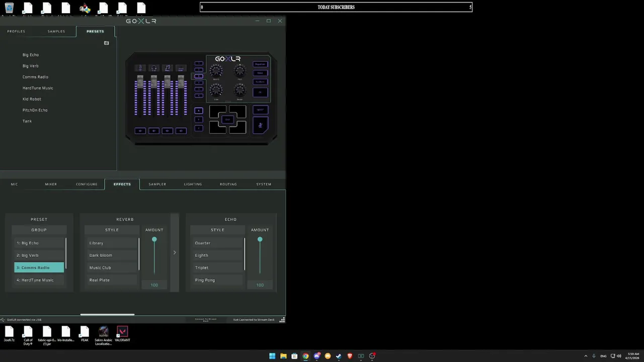Click the camera icon in presets panel

[x=106, y=43]
